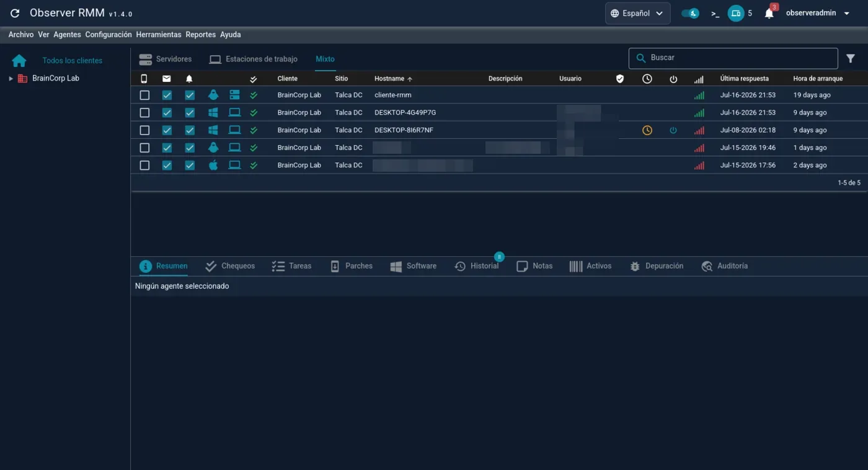
Task: Open the Chequeos tab
Action: coord(230,266)
